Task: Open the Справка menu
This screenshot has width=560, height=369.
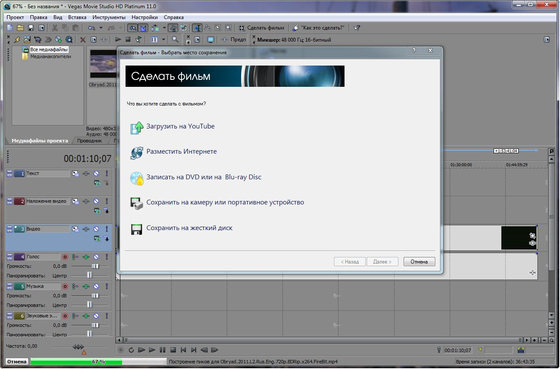Action: tap(174, 17)
